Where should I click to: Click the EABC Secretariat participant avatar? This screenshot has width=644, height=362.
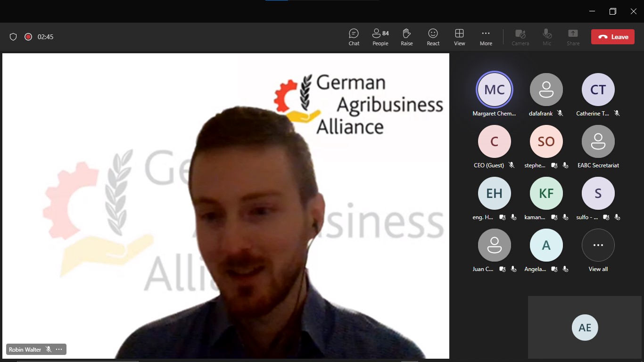click(598, 141)
